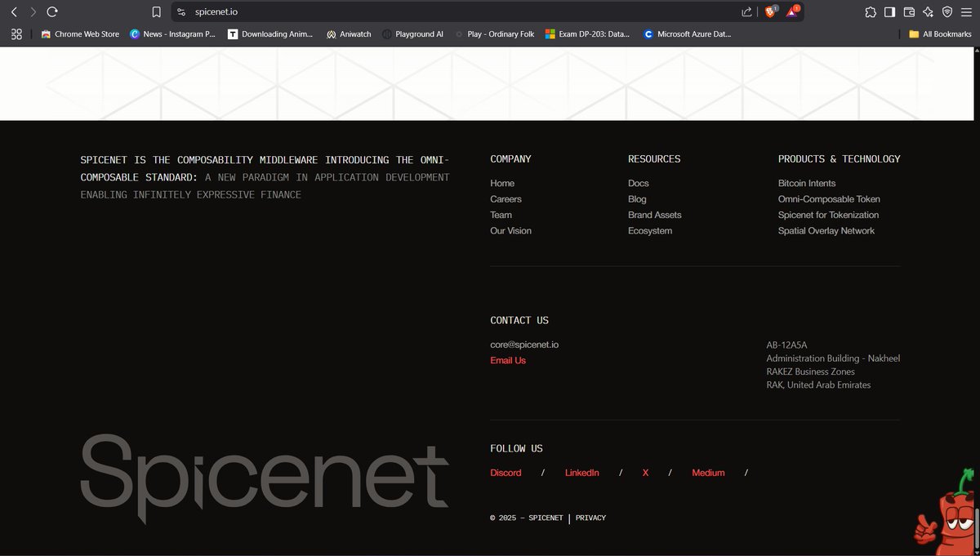
Task: Click the RESOURCES column heading
Action: tap(654, 159)
